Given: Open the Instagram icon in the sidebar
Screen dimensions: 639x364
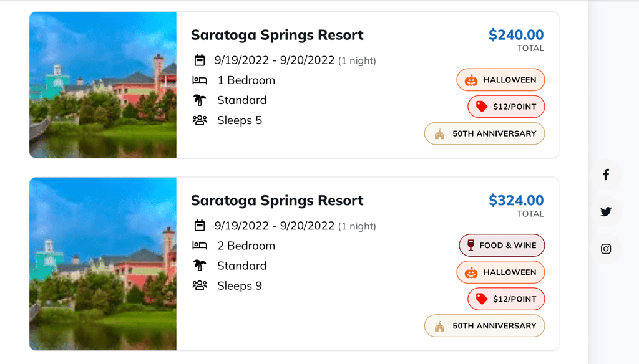Looking at the screenshot, I should tap(606, 249).
